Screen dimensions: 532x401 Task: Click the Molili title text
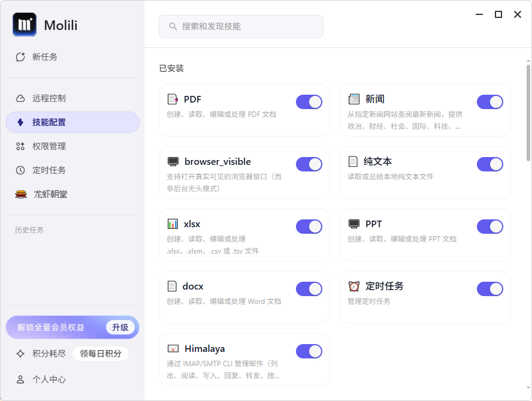pyautogui.click(x=61, y=25)
